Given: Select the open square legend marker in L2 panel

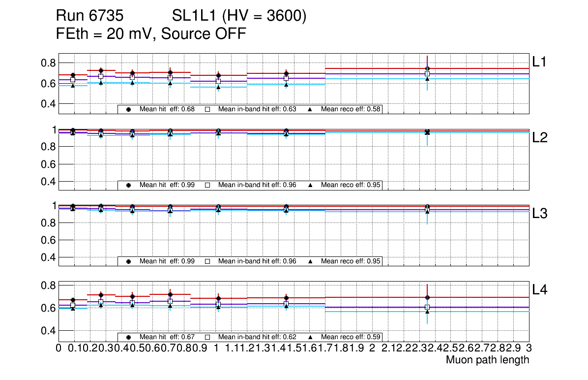Looking at the screenshot, I should (207, 185).
